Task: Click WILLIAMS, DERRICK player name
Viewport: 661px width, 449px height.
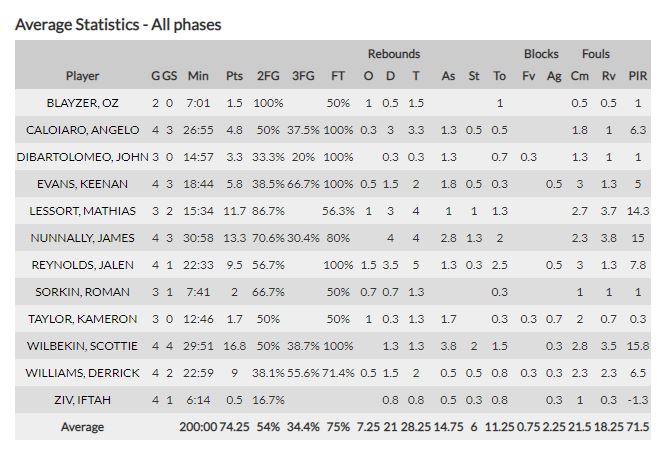Action: (x=82, y=373)
